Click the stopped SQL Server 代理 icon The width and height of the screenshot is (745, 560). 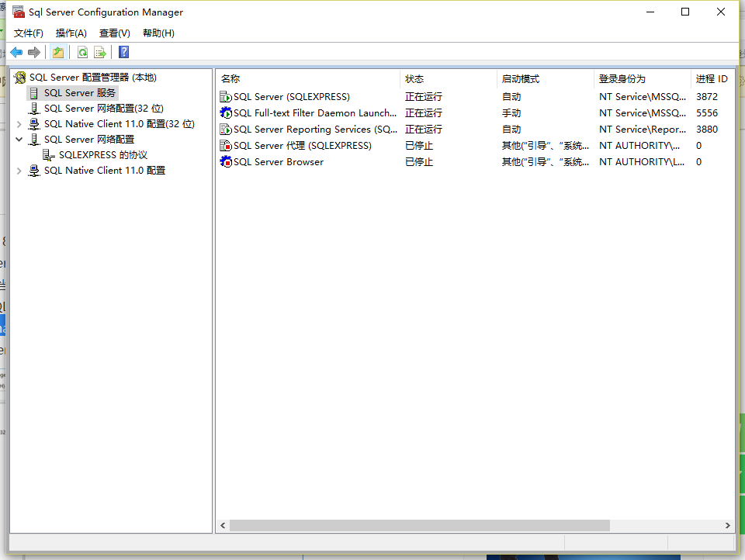[x=226, y=145]
